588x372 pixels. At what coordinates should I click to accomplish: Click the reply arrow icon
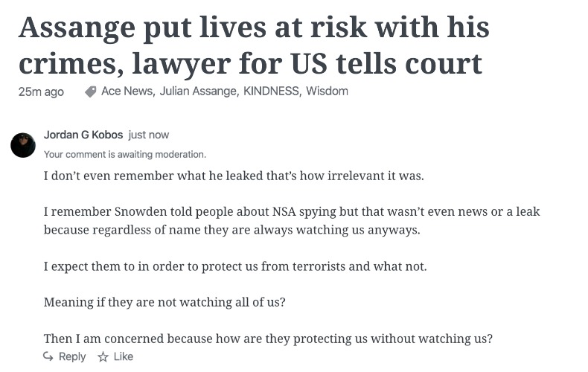48,356
